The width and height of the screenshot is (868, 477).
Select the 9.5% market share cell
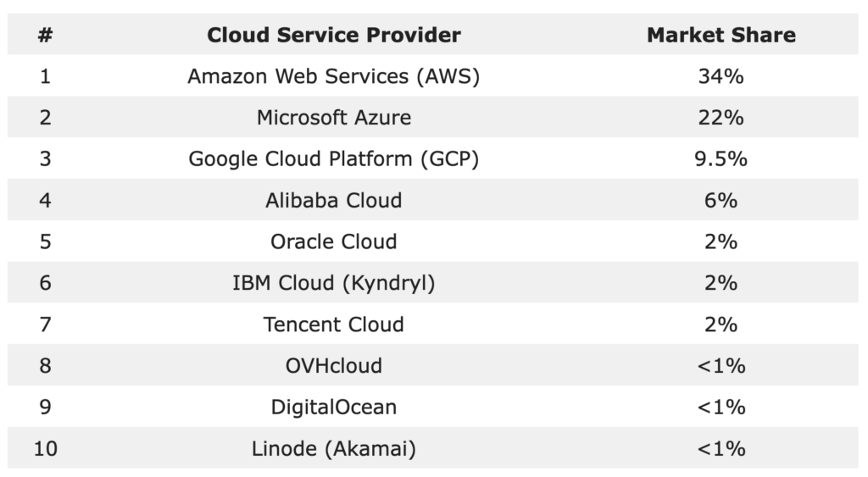(721, 158)
